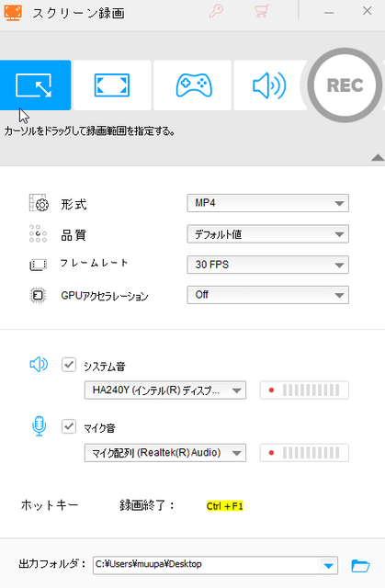Start recording with the REC button
The height and width of the screenshot is (588, 385).
[x=345, y=85]
